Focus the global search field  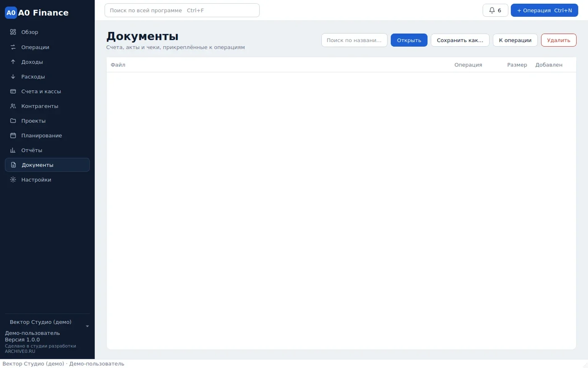click(182, 10)
